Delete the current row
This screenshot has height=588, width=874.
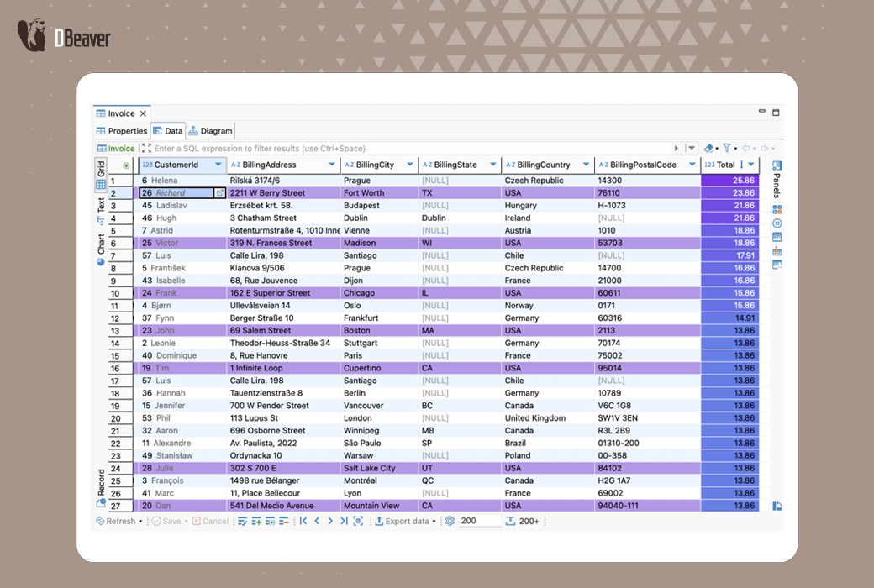pyautogui.click(x=286, y=521)
